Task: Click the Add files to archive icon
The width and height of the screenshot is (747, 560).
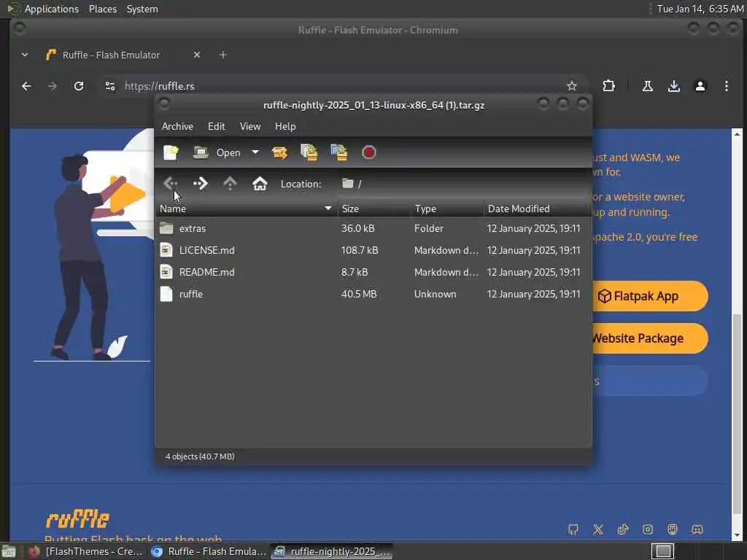Action: click(309, 152)
